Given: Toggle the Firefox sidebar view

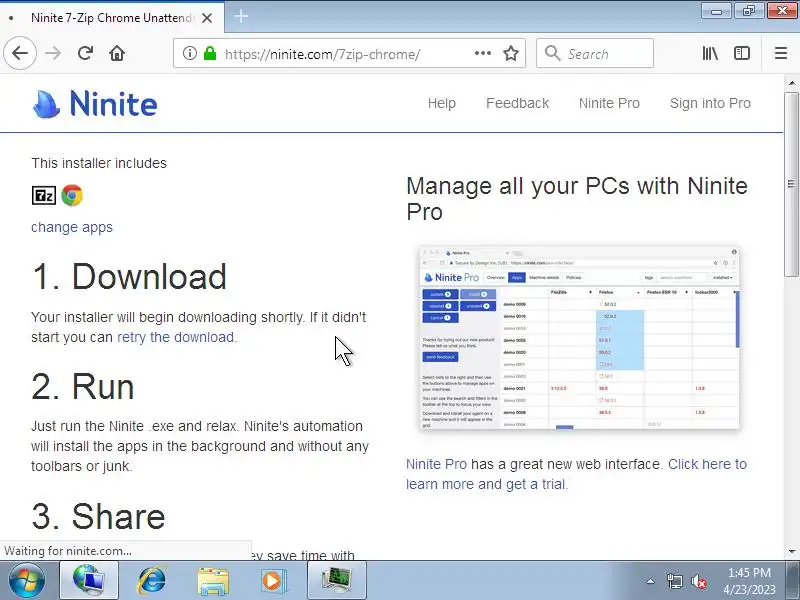Looking at the screenshot, I should coord(742,53).
